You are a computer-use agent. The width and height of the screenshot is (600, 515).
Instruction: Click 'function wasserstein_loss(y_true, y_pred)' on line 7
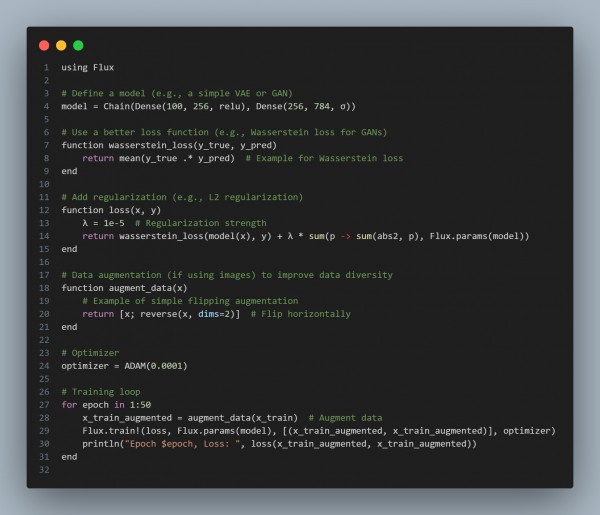(169, 145)
